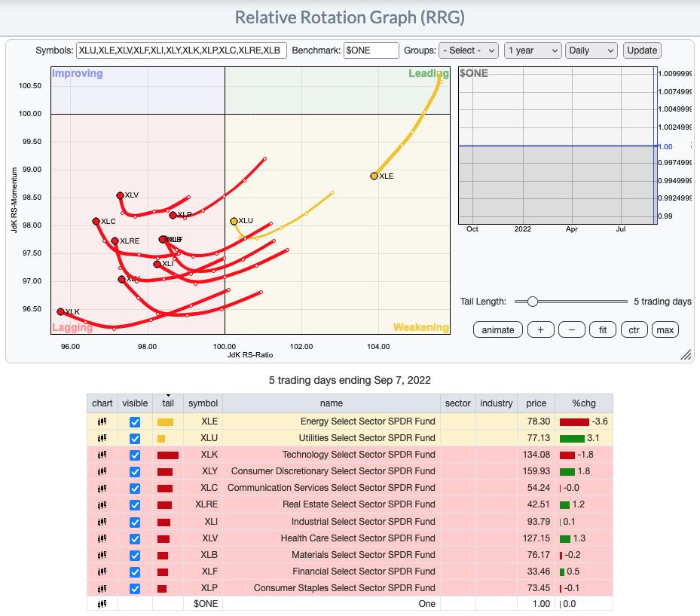Image resolution: width=700 pixels, height=616 pixels.
Task: Click the XLK red tail swatch
Action: tap(168, 455)
